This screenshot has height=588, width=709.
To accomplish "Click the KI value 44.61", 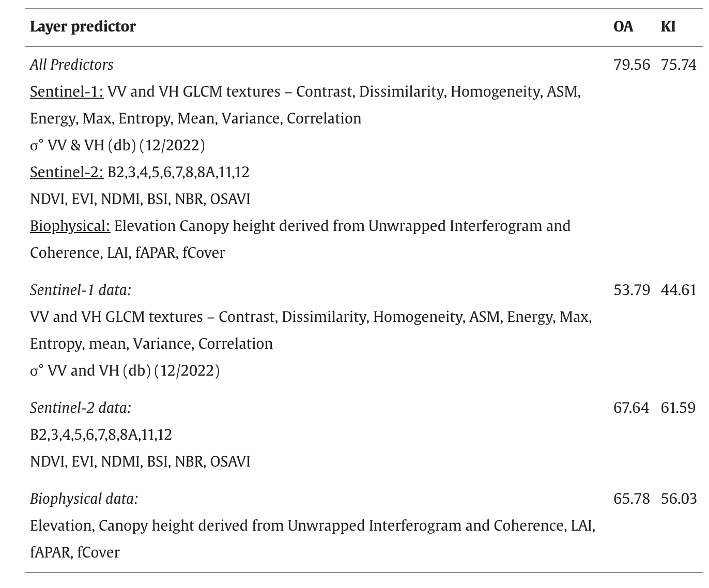I will tap(679, 290).
